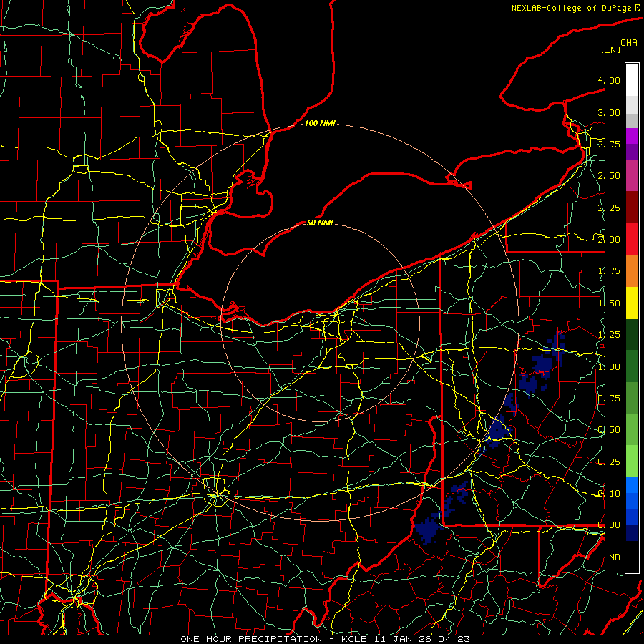Select the dark red legend swatch

(632, 208)
